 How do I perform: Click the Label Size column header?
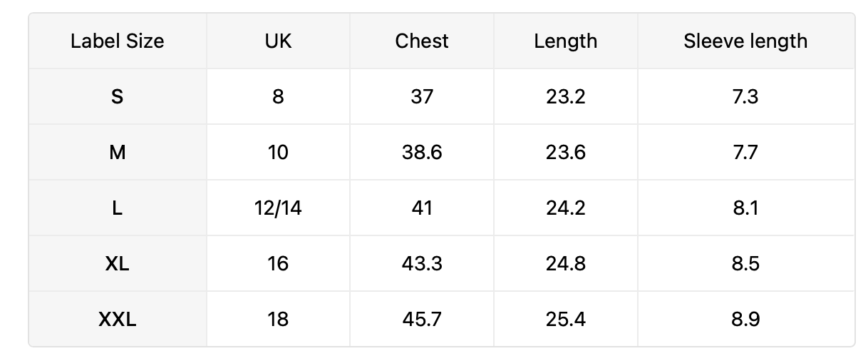[x=118, y=41]
